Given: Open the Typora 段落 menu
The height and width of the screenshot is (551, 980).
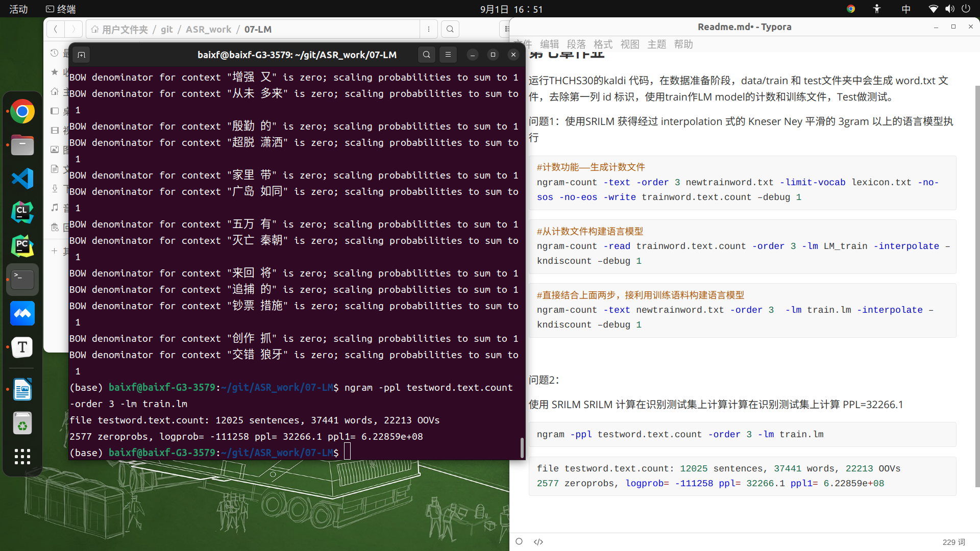Looking at the screenshot, I should point(576,44).
